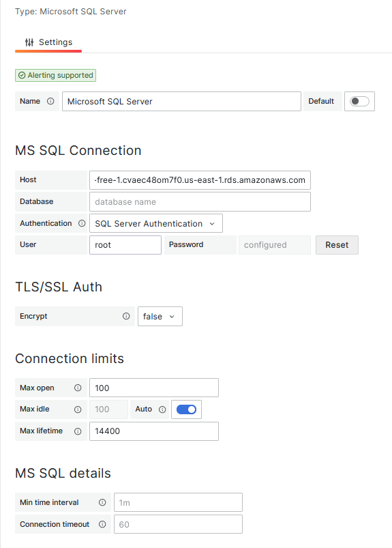
Task: Click the Min time interval info icon
Action: [x=102, y=502]
